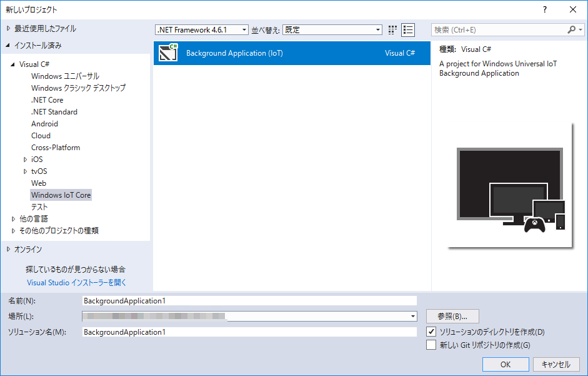Switch to small icons grid view
The image size is (588, 376).
coord(392,30)
